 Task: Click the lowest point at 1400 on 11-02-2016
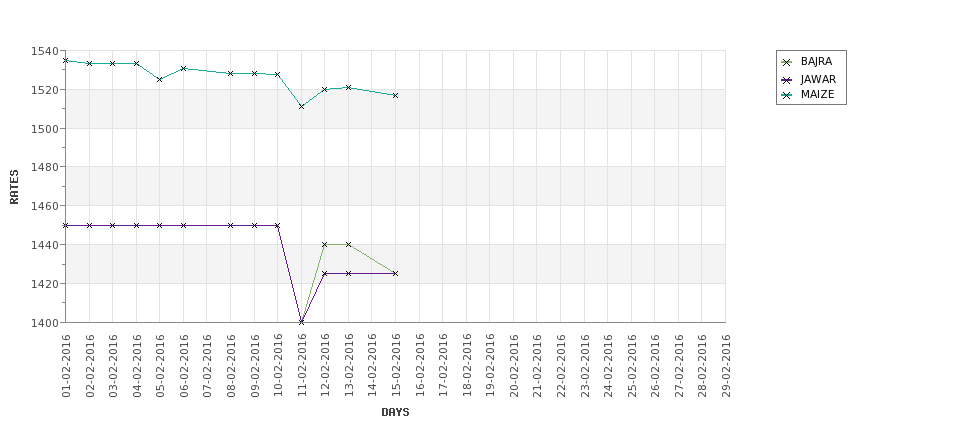[x=301, y=322]
